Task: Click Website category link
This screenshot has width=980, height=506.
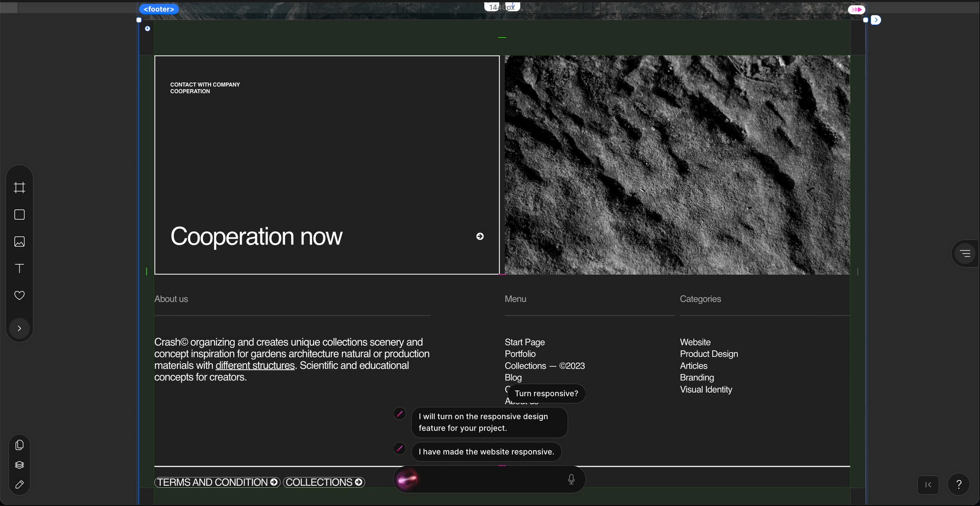Action: point(695,342)
